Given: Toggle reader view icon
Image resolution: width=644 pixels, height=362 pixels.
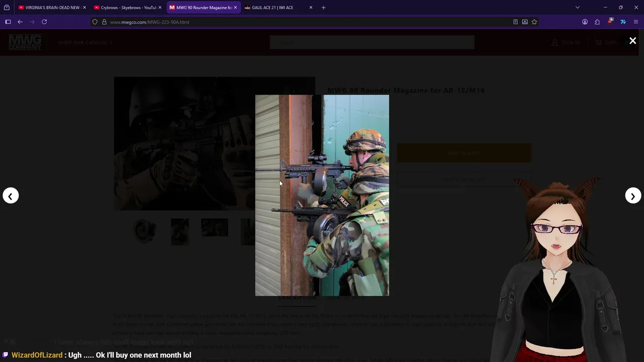Looking at the screenshot, I should [x=515, y=22].
